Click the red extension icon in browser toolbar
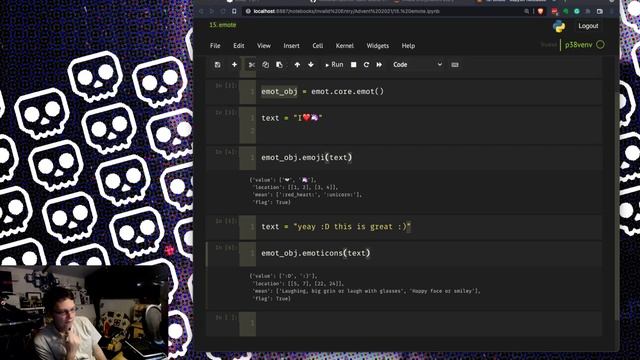Screen dimensions: 640x360 554,11
